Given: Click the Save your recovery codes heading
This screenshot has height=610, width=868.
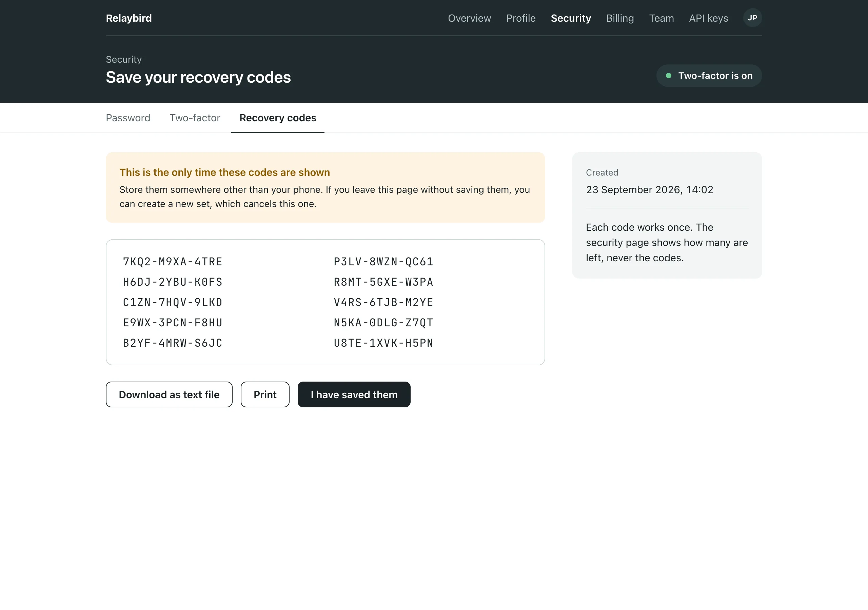Looking at the screenshot, I should [198, 78].
